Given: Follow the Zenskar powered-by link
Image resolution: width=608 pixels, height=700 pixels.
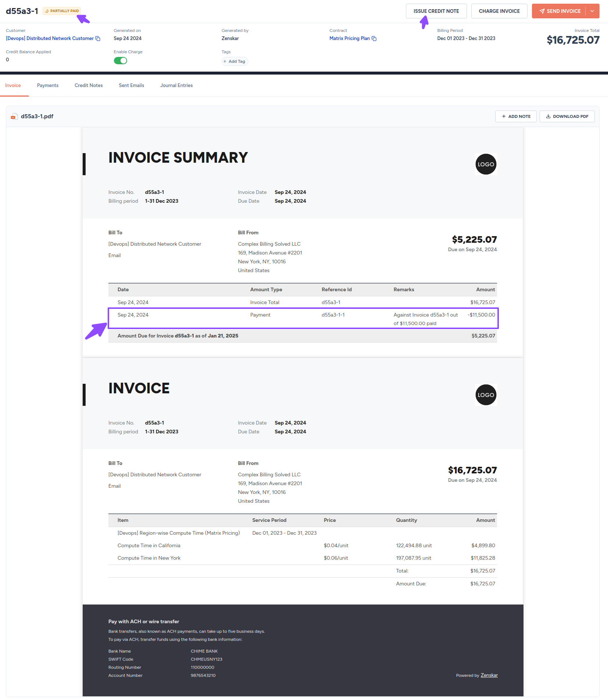Looking at the screenshot, I should click(x=489, y=675).
